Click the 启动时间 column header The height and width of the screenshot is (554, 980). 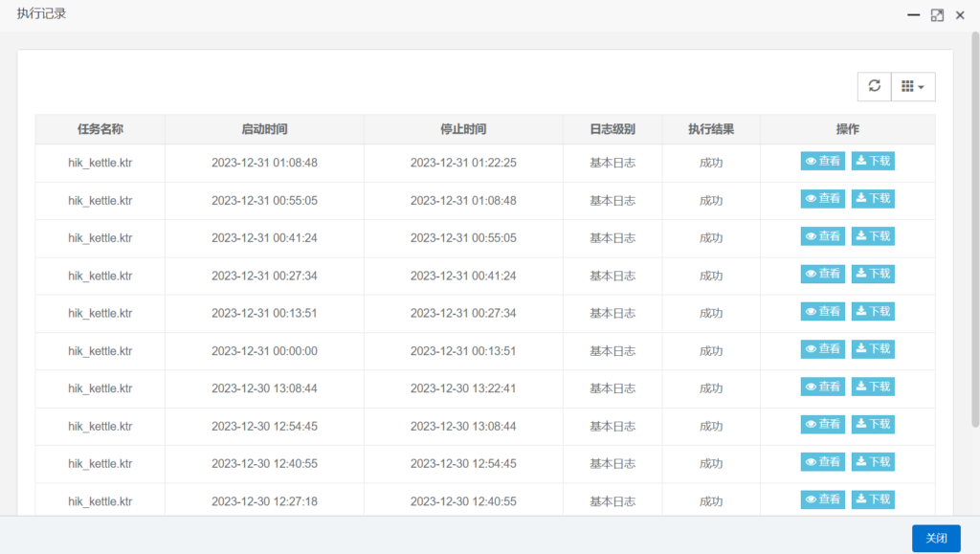264,129
